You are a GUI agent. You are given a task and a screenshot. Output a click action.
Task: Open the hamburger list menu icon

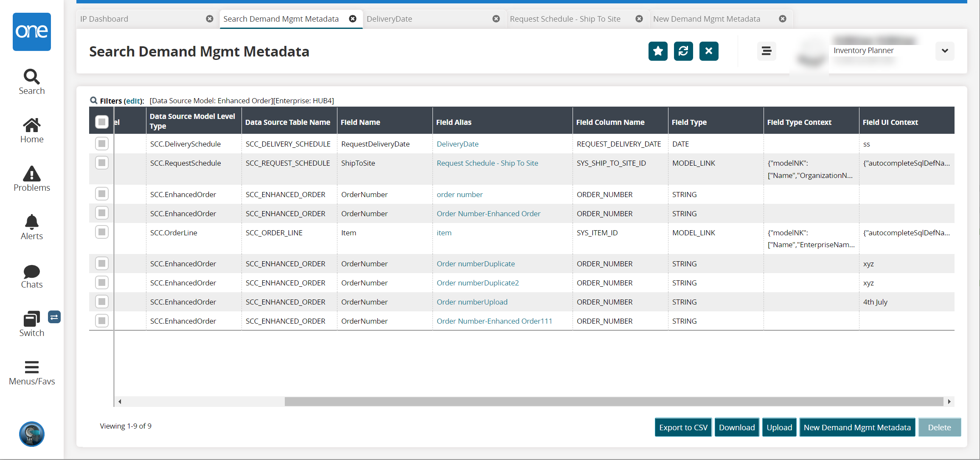click(x=766, y=51)
